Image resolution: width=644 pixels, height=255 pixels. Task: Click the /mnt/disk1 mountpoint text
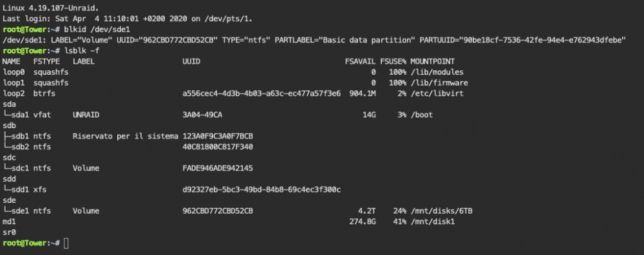pos(433,222)
